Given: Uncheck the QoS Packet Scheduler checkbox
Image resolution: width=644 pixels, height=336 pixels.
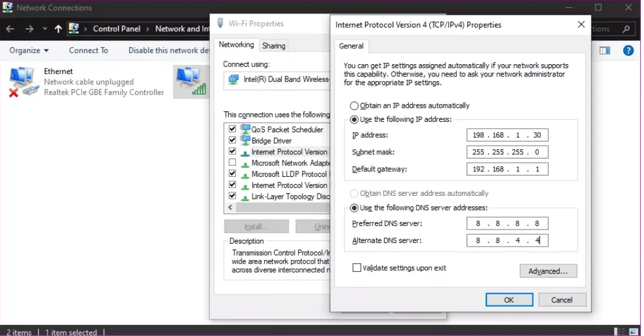Looking at the screenshot, I should coord(232,129).
